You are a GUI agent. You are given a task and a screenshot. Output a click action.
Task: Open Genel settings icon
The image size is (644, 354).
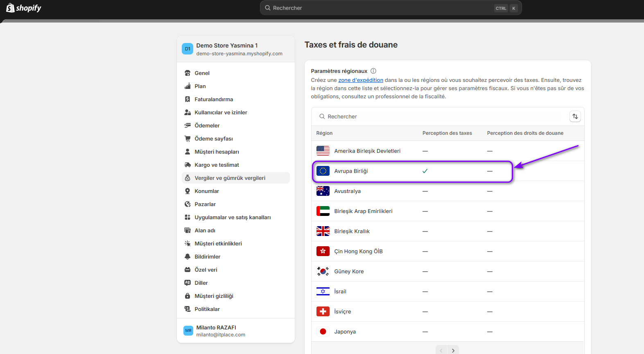coord(188,73)
